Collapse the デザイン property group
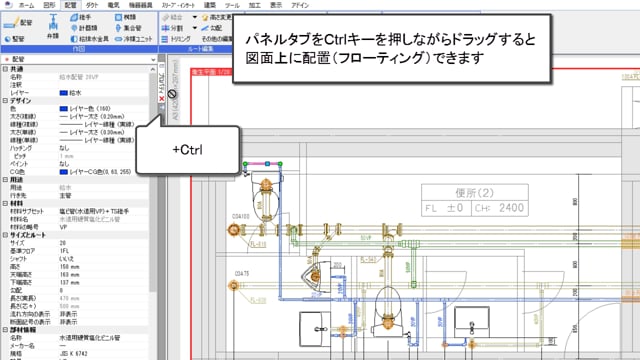 tap(5, 101)
